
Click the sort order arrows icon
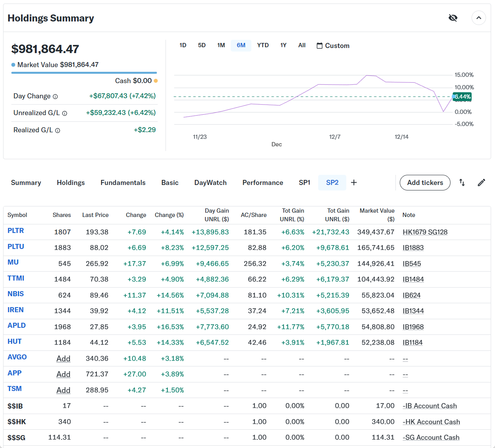click(x=462, y=183)
